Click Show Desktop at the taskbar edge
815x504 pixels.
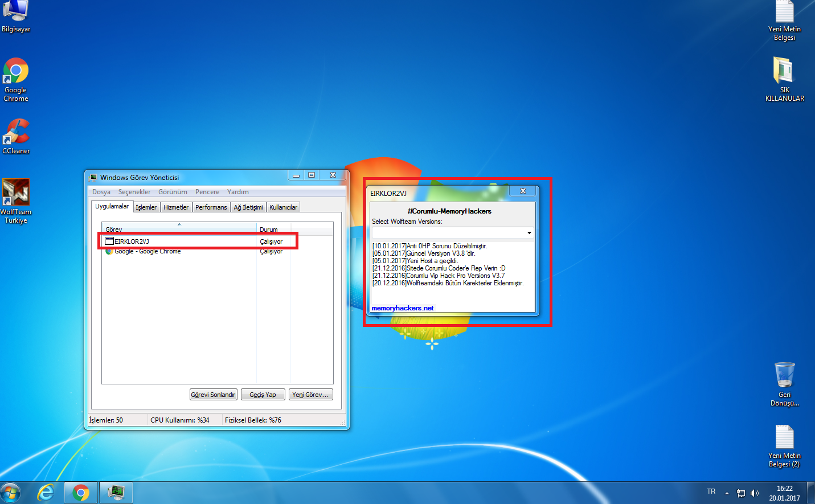pyautogui.click(x=811, y=493)
